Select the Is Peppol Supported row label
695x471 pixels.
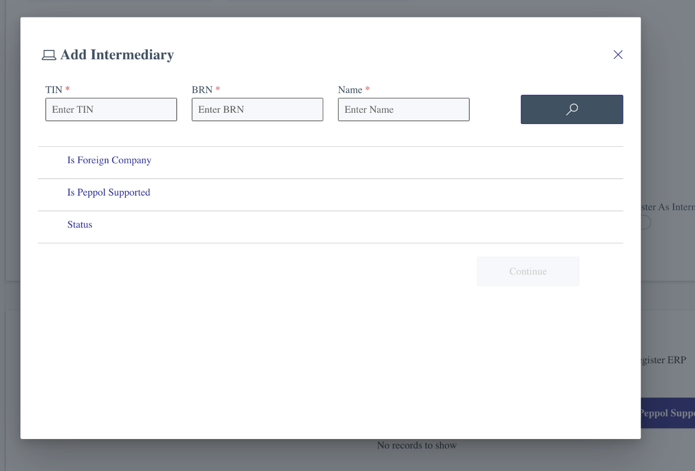[109, 192]
